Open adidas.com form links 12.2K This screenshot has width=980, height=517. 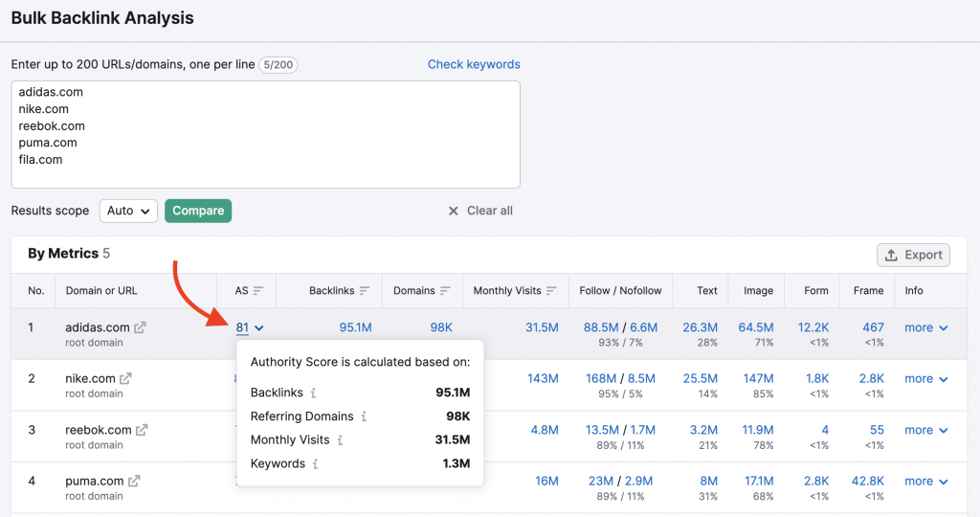pyautogui.click(x=813, y=327)
